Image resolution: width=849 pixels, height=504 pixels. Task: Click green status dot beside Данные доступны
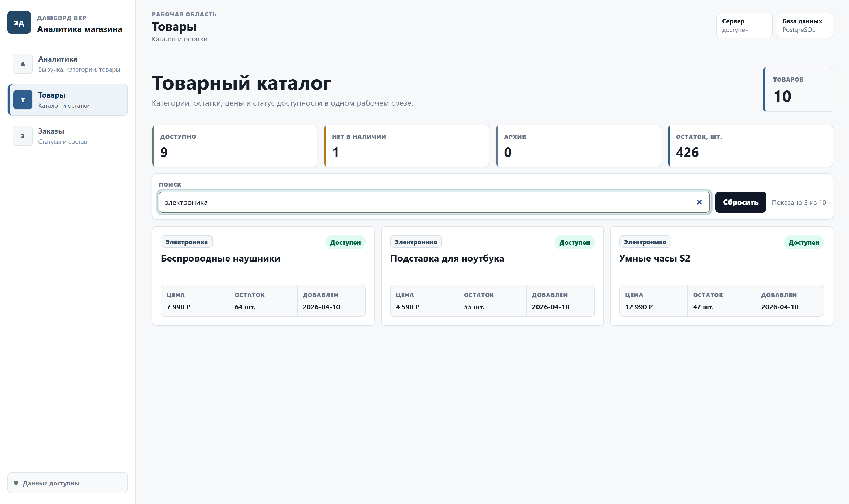click(16, 483)
